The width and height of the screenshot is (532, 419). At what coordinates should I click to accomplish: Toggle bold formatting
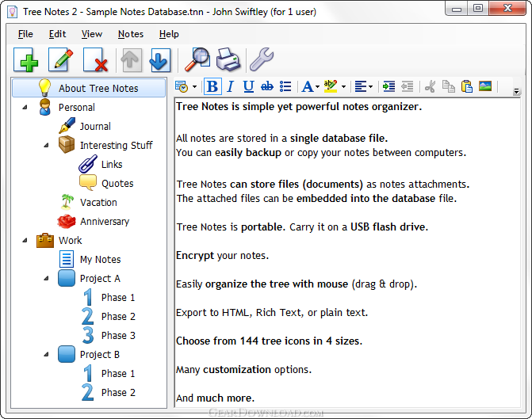click(x=212, y=87)
